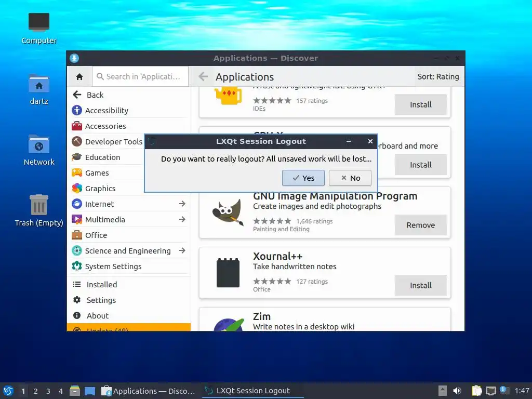
Task: Click the Multimedia play icon
Action: tap(77, 219)
